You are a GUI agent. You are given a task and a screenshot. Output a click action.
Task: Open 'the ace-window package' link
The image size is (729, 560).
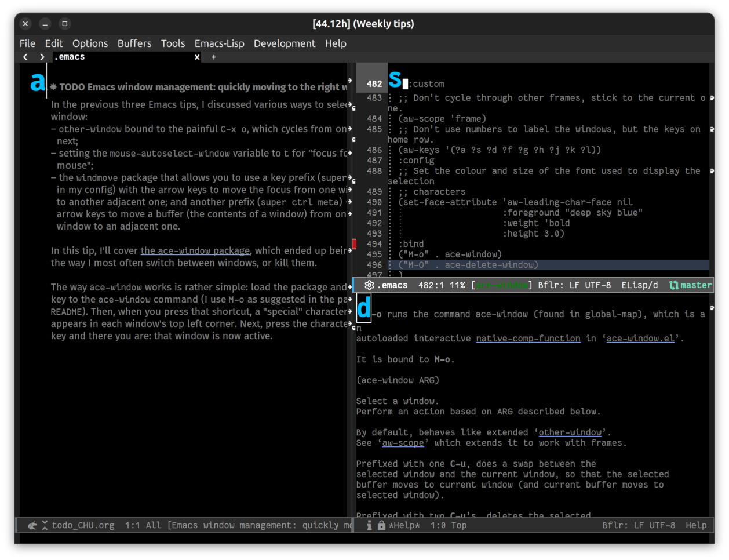point(195,250)
